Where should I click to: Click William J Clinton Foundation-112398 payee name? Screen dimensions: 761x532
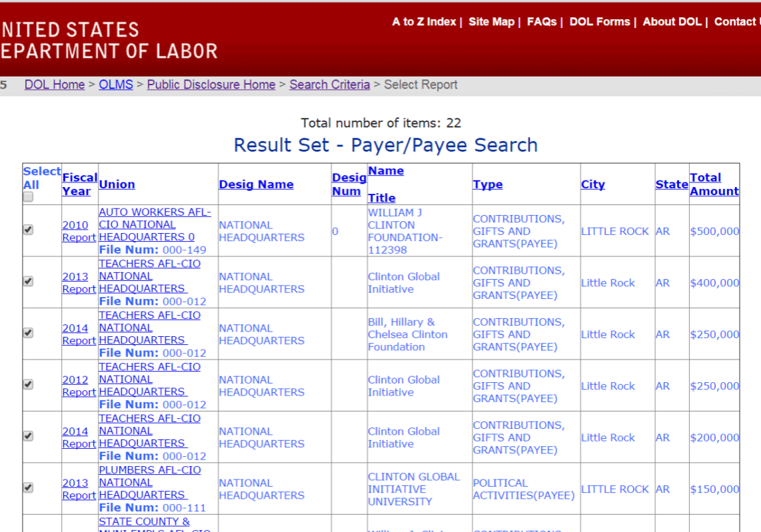click(404, 231)
